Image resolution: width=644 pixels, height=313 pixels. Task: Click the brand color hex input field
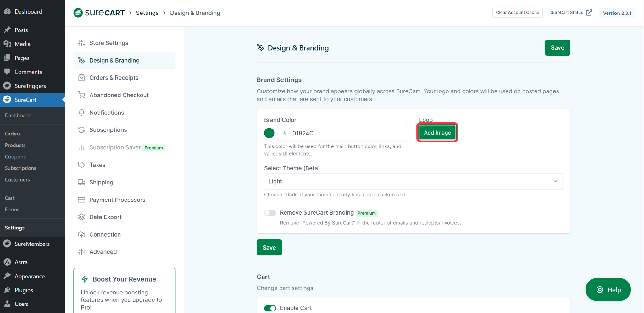[x=342, y=133]
